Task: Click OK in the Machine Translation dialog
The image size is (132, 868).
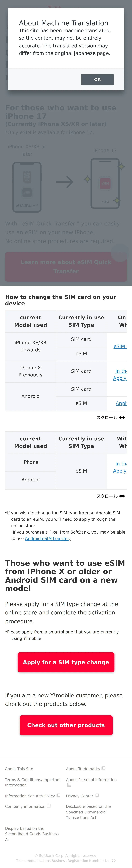Action: 97,80
